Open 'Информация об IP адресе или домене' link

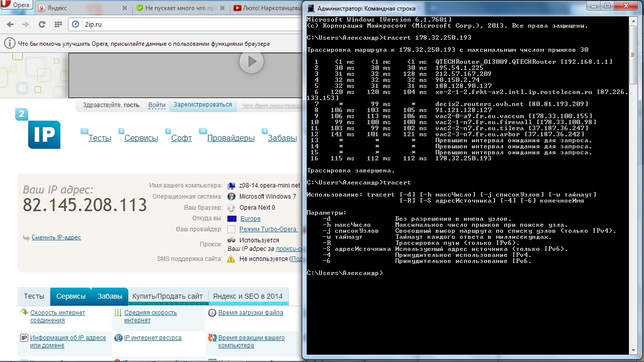pos(68,341)
